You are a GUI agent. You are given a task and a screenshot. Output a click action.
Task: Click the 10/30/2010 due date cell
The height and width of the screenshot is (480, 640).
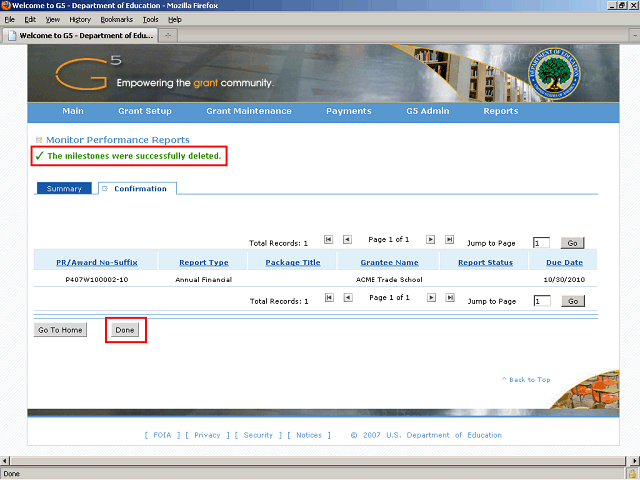pos(564,280)
